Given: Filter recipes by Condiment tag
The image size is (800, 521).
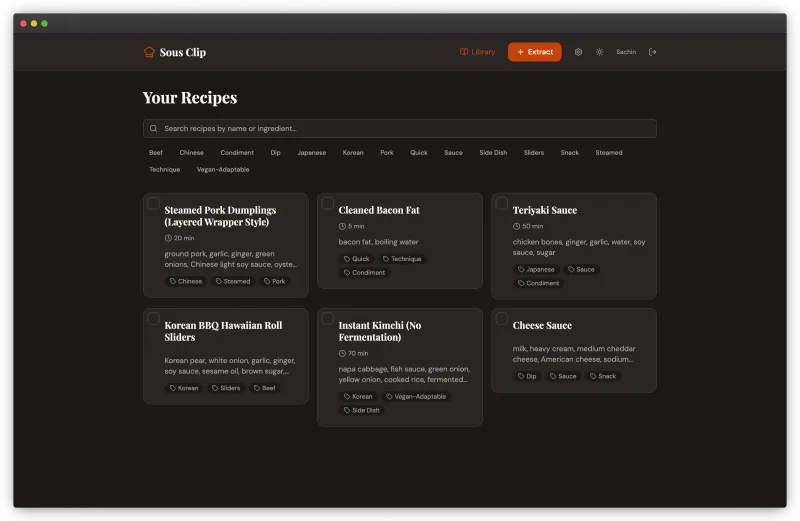Looking at the screenshot, I should click(237, 153).
